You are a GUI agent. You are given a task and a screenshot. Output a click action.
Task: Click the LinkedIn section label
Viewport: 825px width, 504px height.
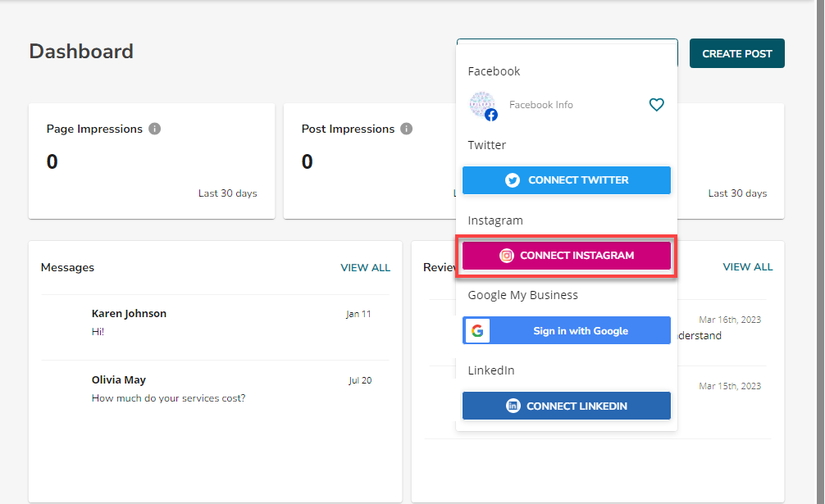(x=491, y=370)
